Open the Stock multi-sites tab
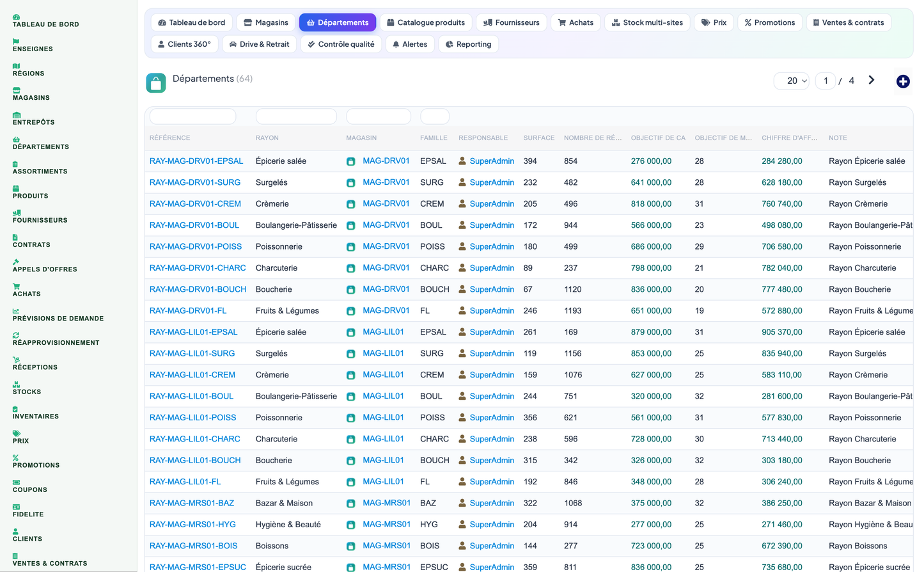The width and height of the screenshot is (924, 572). point(647,22)
